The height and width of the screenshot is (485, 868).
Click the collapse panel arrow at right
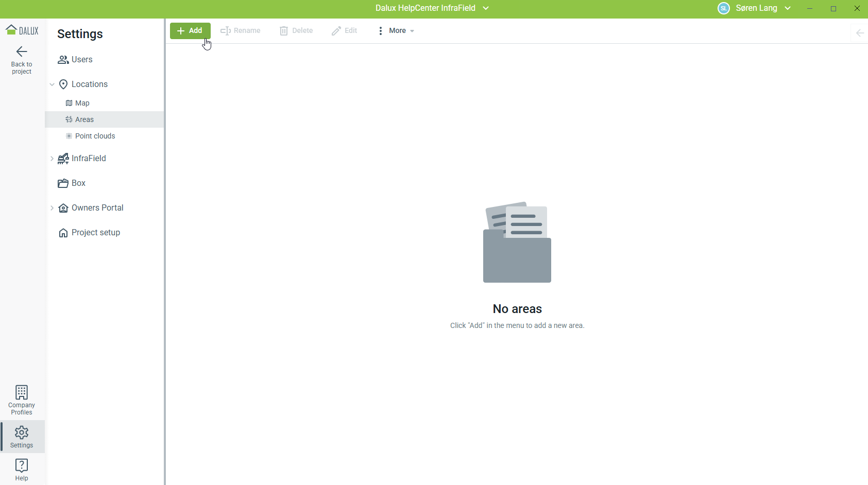(x=859, y=33)
